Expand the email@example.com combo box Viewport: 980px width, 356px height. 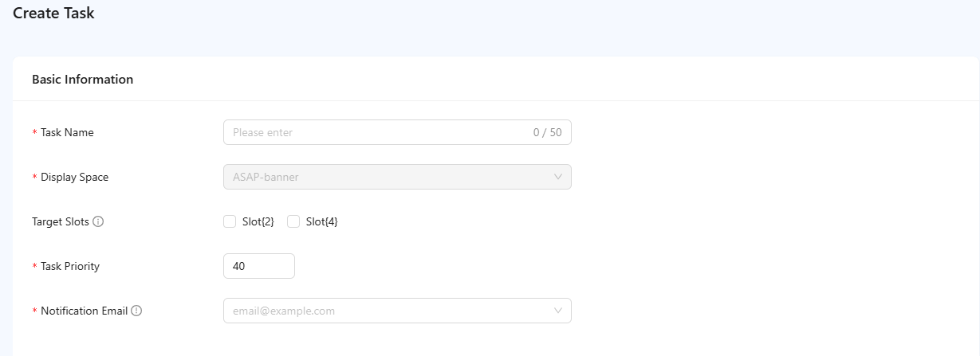click(x=391, y=311)
